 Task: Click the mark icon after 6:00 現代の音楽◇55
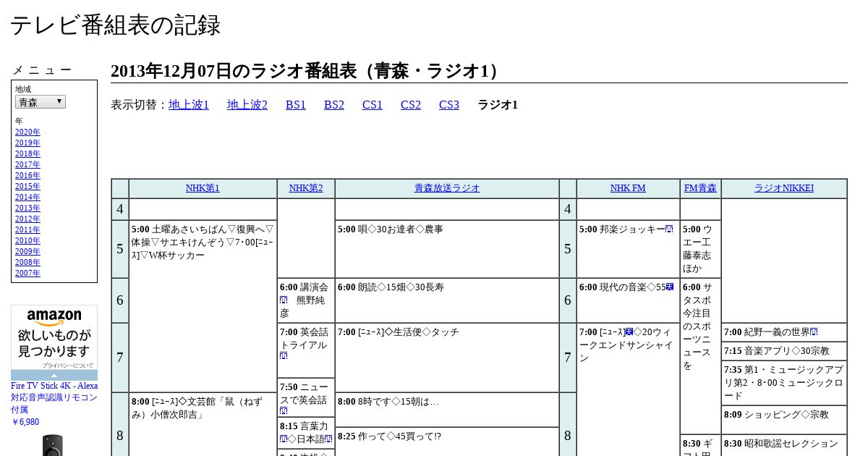[670, 287]
